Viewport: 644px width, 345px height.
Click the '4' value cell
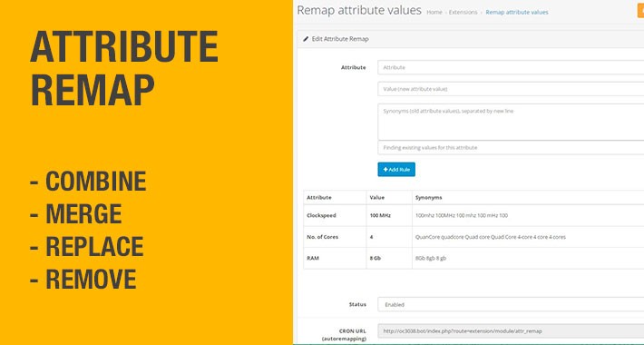point(389,237)
